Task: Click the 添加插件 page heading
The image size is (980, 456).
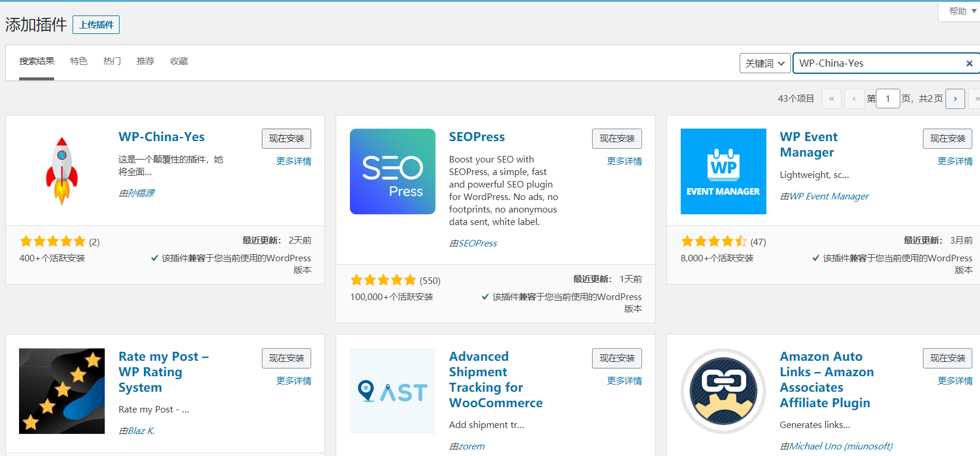Action: click(x=36, y=24)
